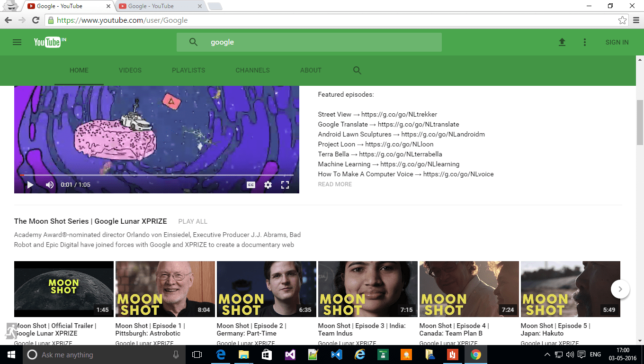Click READ MORE under the description

[x=335, y=184]
